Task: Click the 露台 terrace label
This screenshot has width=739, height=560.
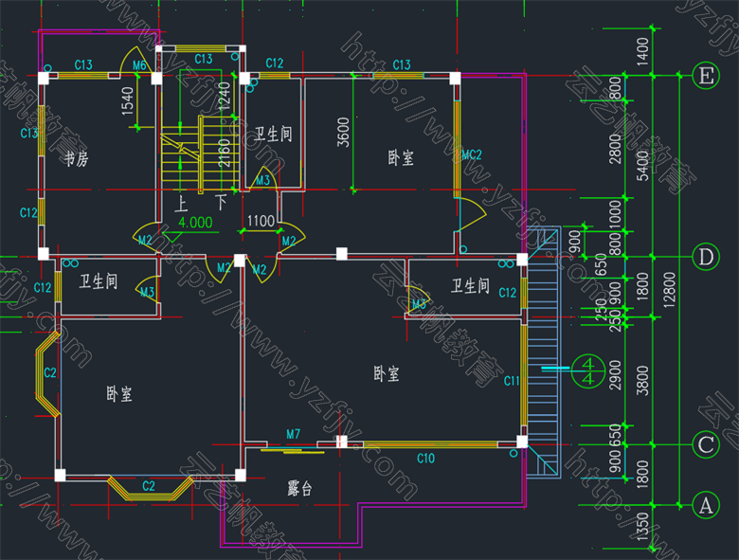Action: [x=299, y=488]
